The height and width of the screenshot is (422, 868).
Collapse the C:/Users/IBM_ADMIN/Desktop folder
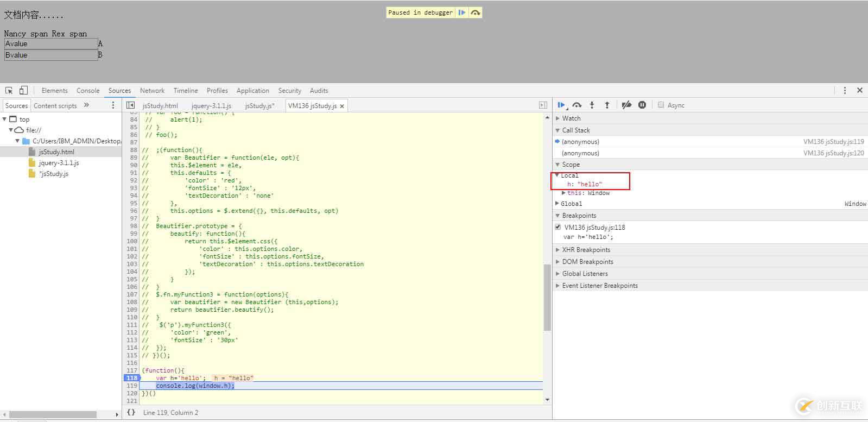coord(17,141)
